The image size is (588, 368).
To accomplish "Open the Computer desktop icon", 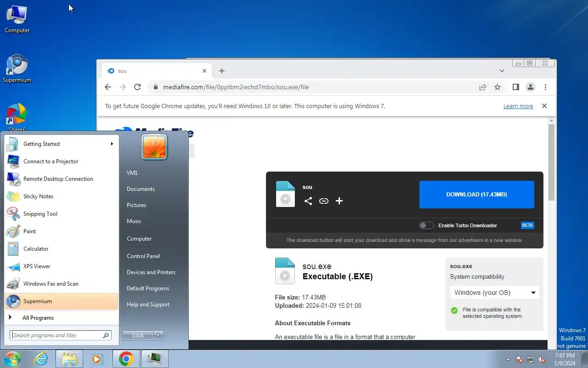I will [x=17, y=19].
